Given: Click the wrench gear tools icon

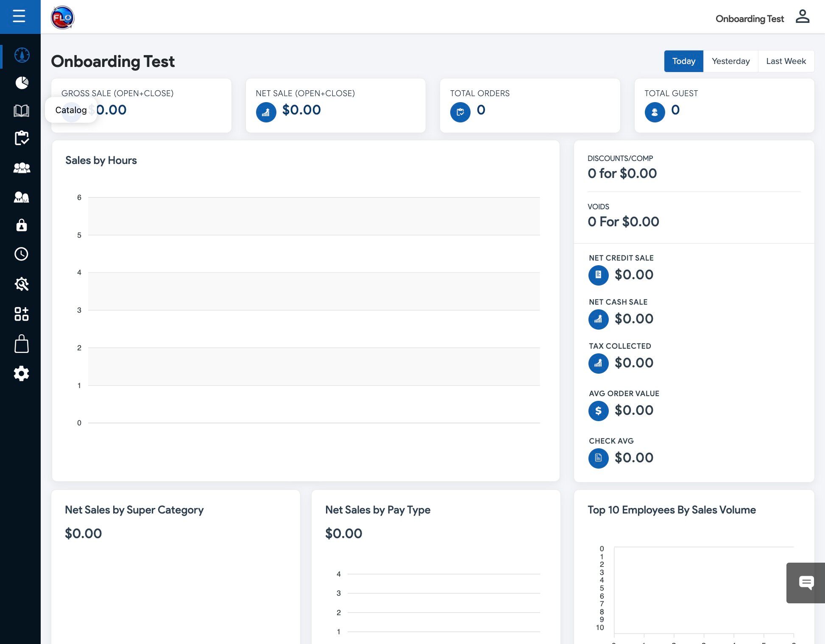Looking at the screenshot, I should coord(22,284).
